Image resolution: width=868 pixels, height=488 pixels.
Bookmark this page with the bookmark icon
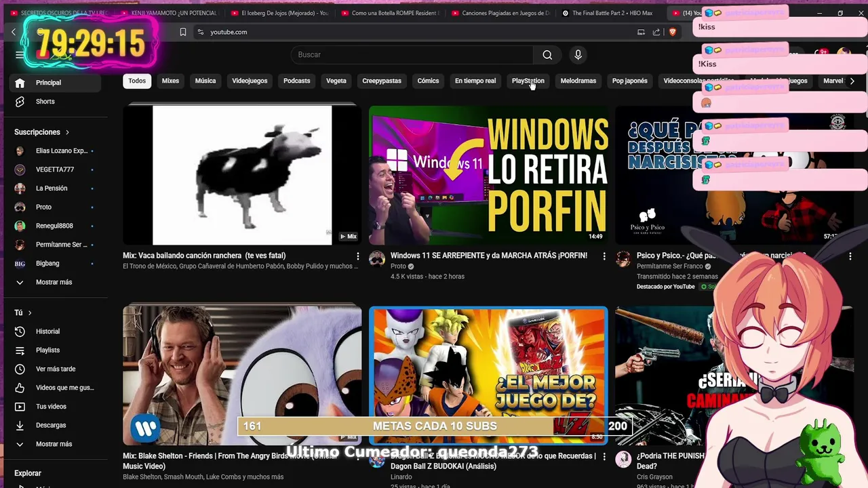(x=182, y=32)
